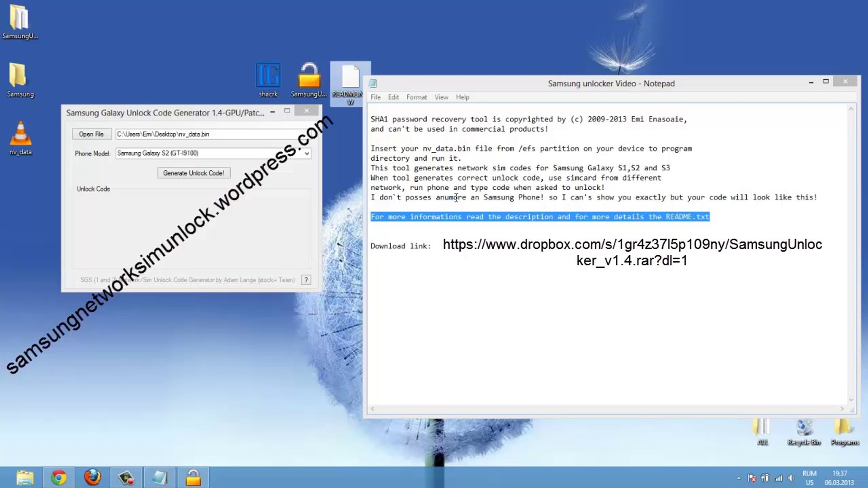Click the Open File button
The image size is (868, 488).
click(x=91, y=134)
